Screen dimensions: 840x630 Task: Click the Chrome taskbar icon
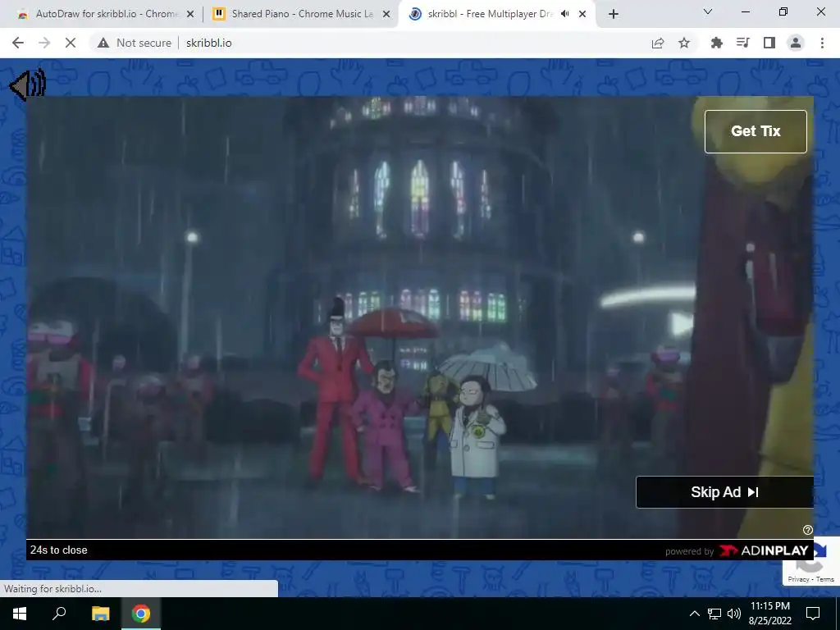click(x=141, y=614)
